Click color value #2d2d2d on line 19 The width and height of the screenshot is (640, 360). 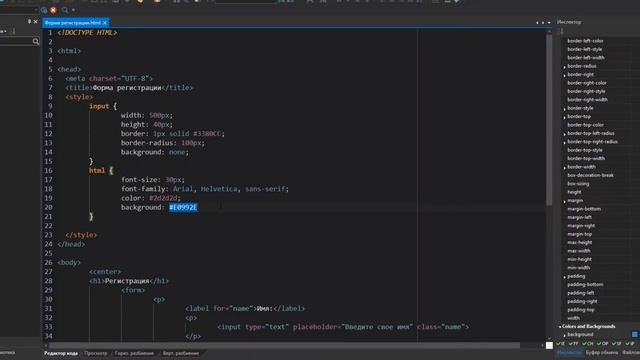point(163,198)
